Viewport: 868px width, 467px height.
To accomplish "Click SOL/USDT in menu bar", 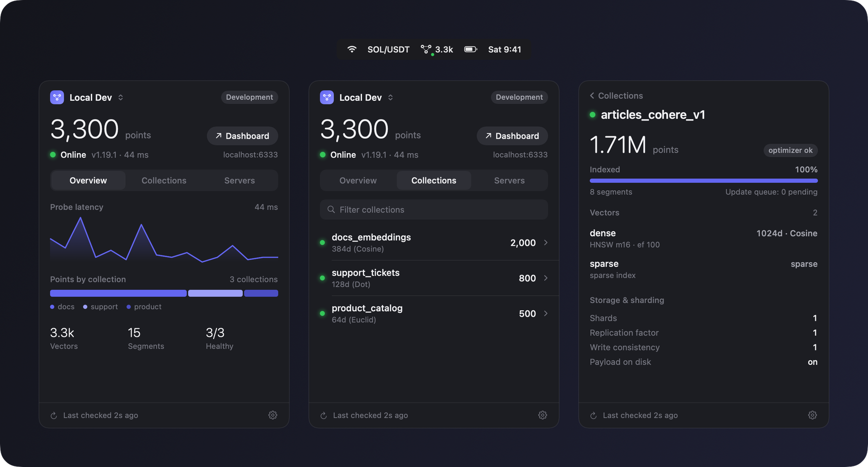I will coord(389,50).
